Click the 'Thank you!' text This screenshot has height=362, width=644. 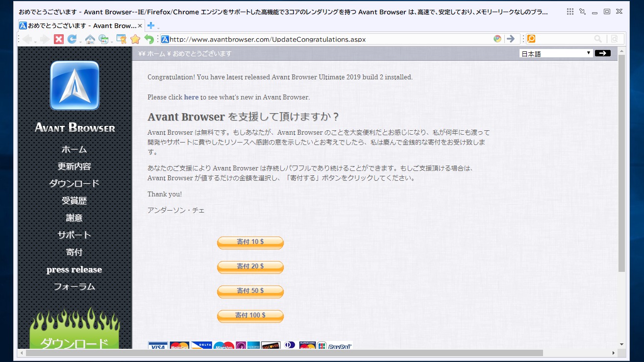pyautogui.click(x=165, y=194)
